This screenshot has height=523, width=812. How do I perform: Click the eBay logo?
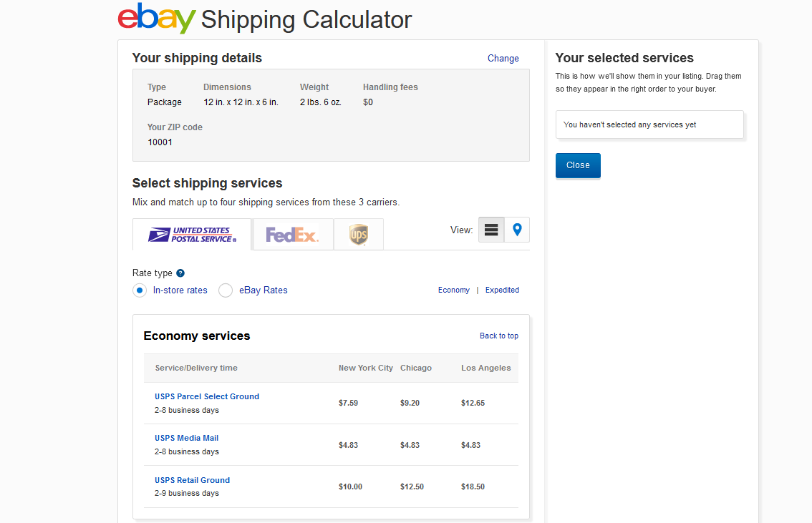click(x=155, y=19)
